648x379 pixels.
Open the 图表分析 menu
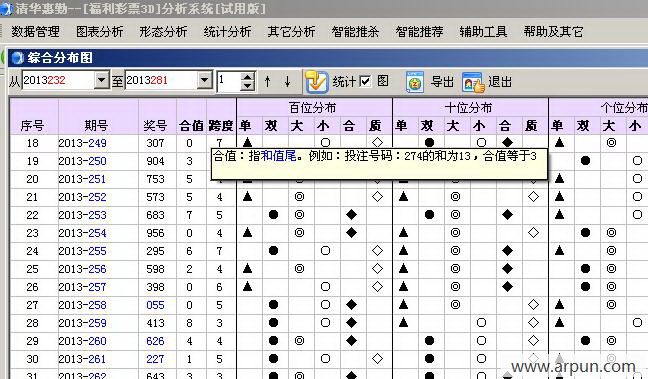pos(100,31)
